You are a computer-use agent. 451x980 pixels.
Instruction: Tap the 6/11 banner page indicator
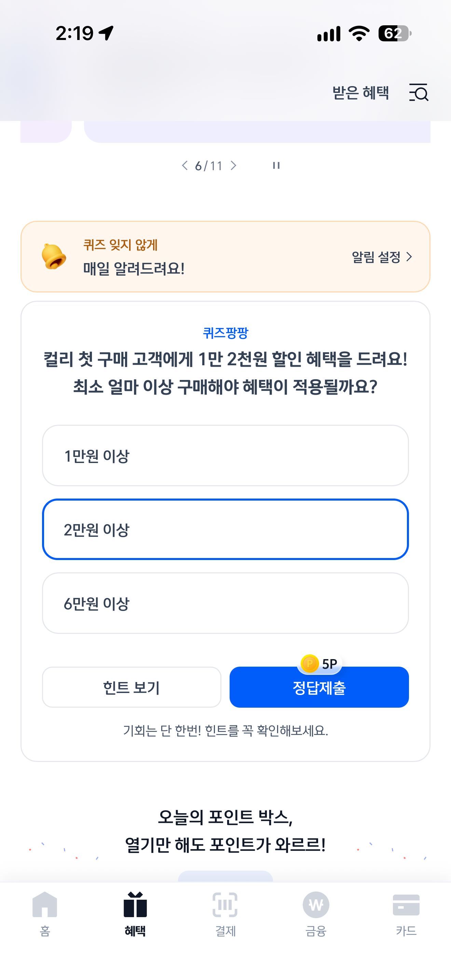point(209,165)
